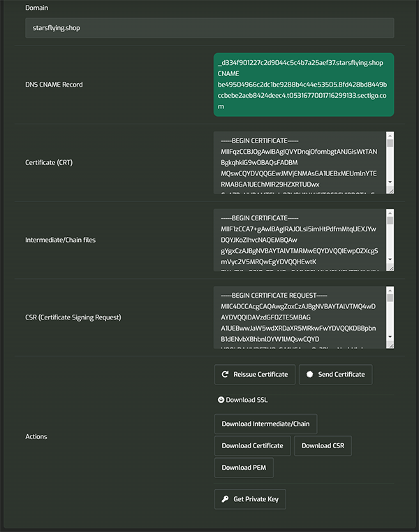This screenshot has width=419, height=532.
Task: Click the Download PEM button
Action: 244,468
